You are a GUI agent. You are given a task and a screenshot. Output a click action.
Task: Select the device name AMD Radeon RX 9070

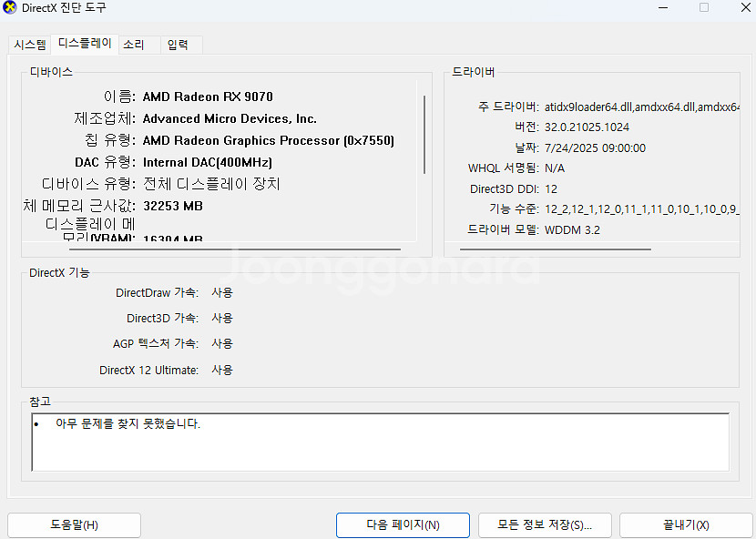(x=208, y=97)
